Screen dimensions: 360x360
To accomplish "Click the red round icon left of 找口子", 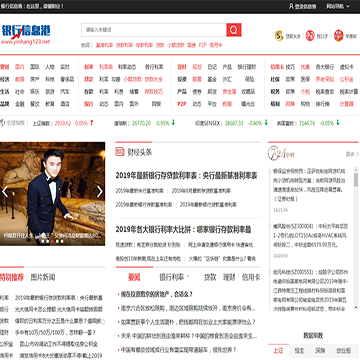I will coord(310,36).
